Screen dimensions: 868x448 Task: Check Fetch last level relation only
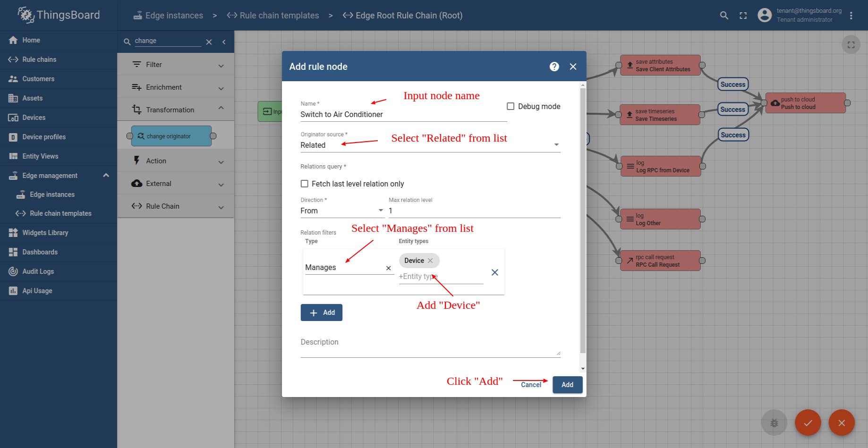[x=305, y=184]
